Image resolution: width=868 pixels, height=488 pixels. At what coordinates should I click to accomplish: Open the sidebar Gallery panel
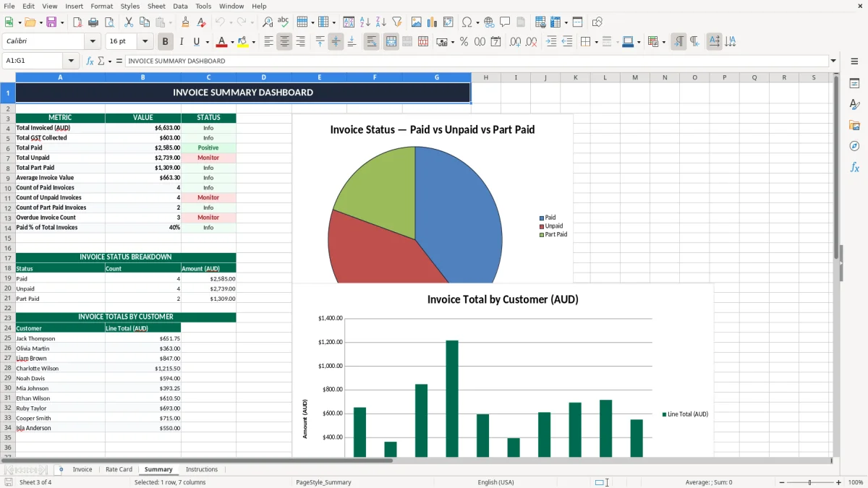[854, 125]
